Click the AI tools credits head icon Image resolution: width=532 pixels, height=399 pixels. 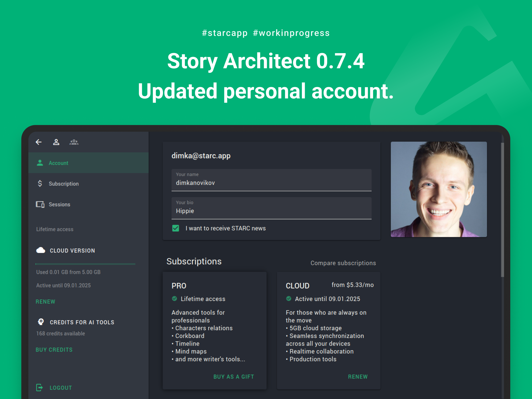[41, 322]
